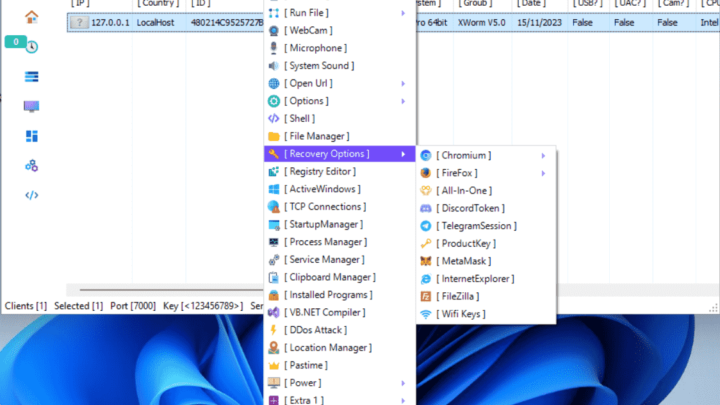Expand the Chromium submenu arrow
Screen dimensions: 720x405
[x=543, y=156]
